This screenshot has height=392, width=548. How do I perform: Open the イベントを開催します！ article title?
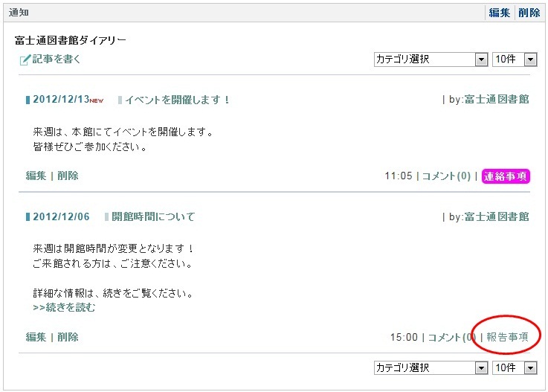tap(178, 100)
